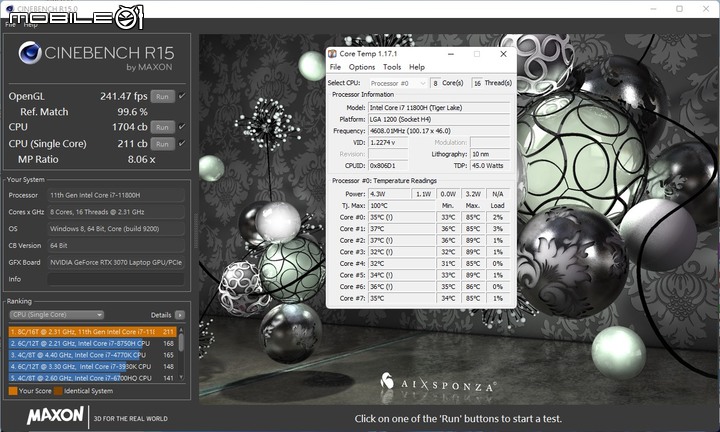The height and width of the screenshot is (432, 720).
Task: Click the Frequency value 4608.01MHz
Action: coord(439,131)
